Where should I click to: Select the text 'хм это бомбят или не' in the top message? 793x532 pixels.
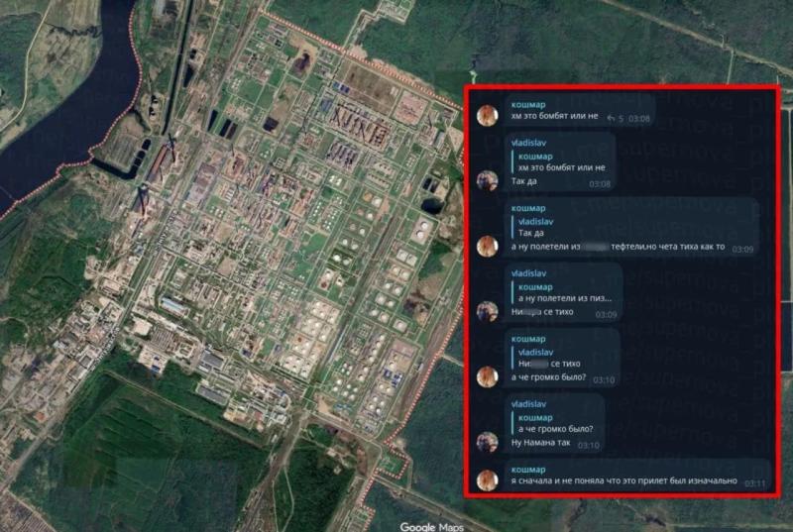pos(555,116)
